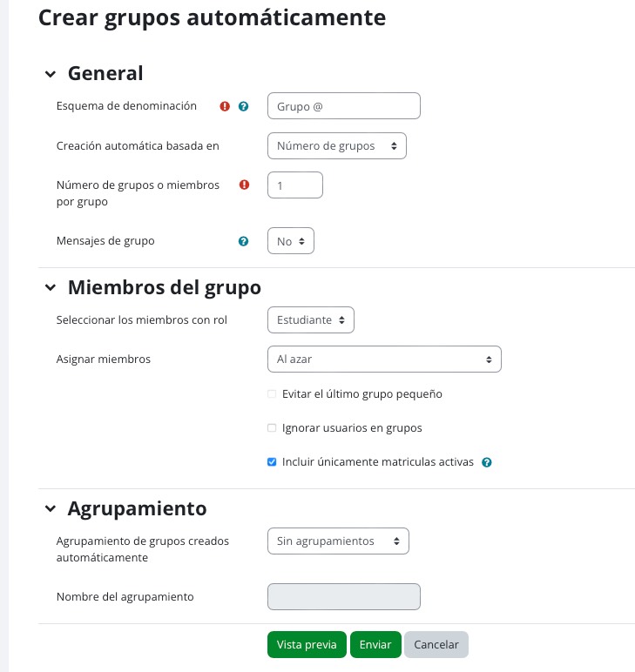This screenshot has height=672, width=635.
Task: Click required icon beside Número de grupos
Action: pos(245,185)
